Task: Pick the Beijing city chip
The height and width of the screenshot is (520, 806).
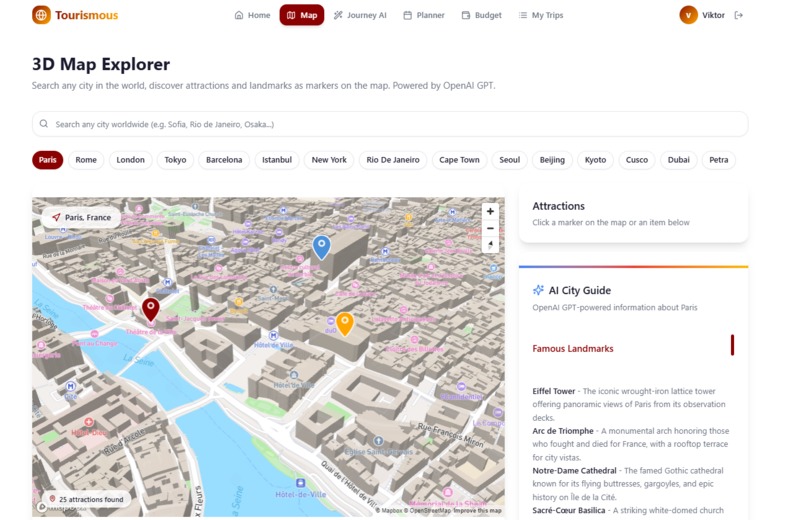Action: (552, 160)
